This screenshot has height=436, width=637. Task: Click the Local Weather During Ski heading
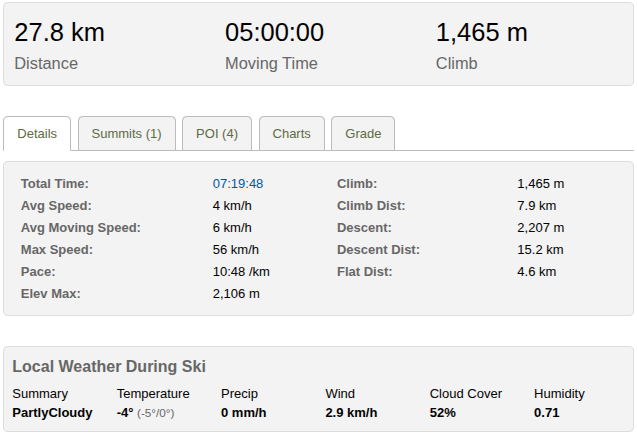(x=109, y=367)
